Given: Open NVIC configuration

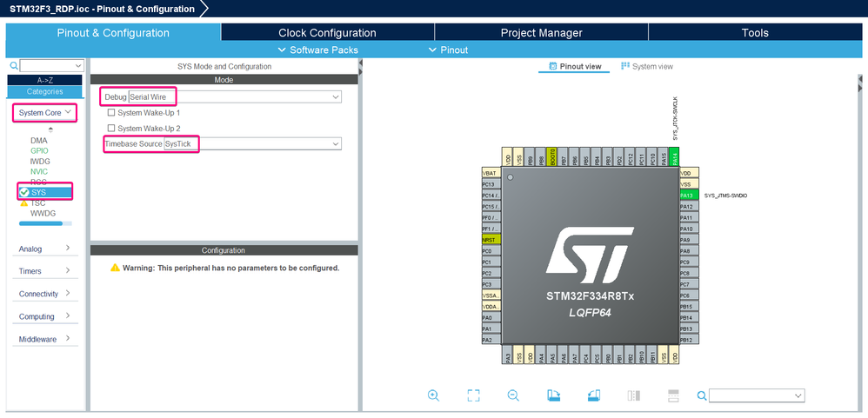Looking at the screenshot, I should tap(39, 171).
